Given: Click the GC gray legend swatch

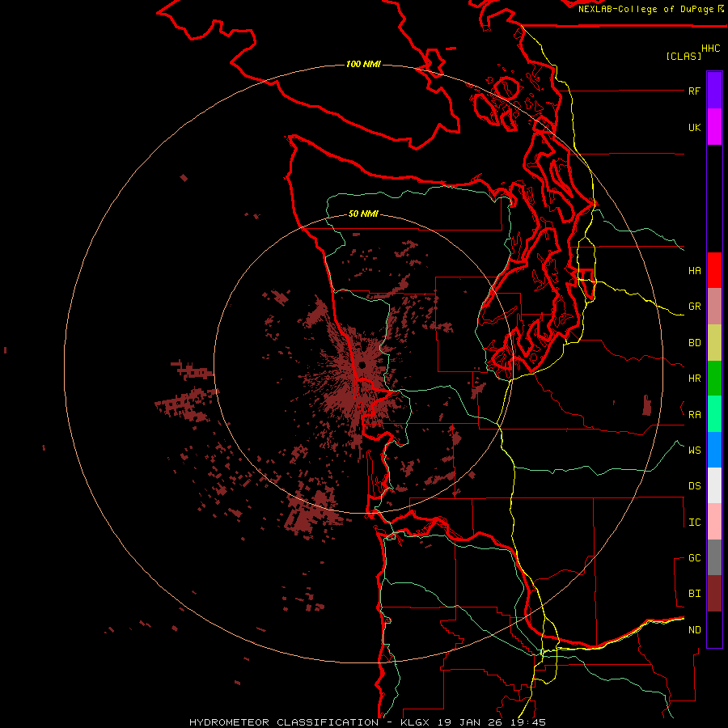Looking at the screenshot, I should [x=714, y=557].
